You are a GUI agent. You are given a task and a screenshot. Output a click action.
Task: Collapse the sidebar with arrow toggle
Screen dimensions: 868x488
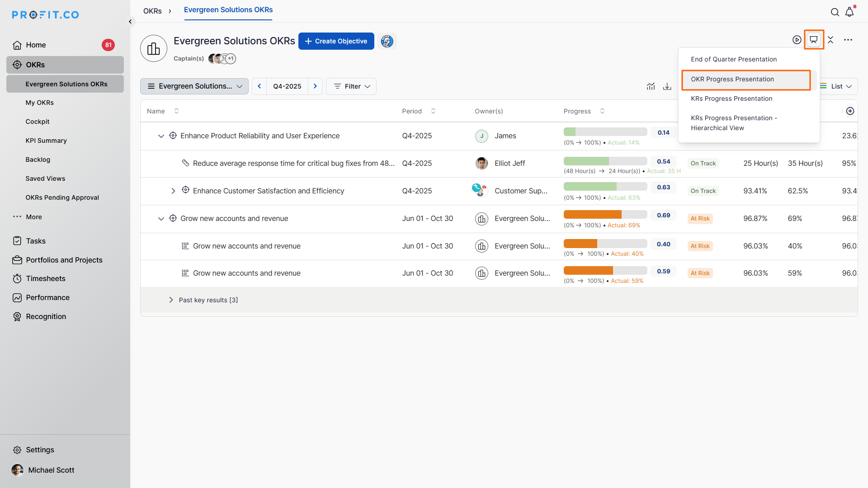point(130,21)
